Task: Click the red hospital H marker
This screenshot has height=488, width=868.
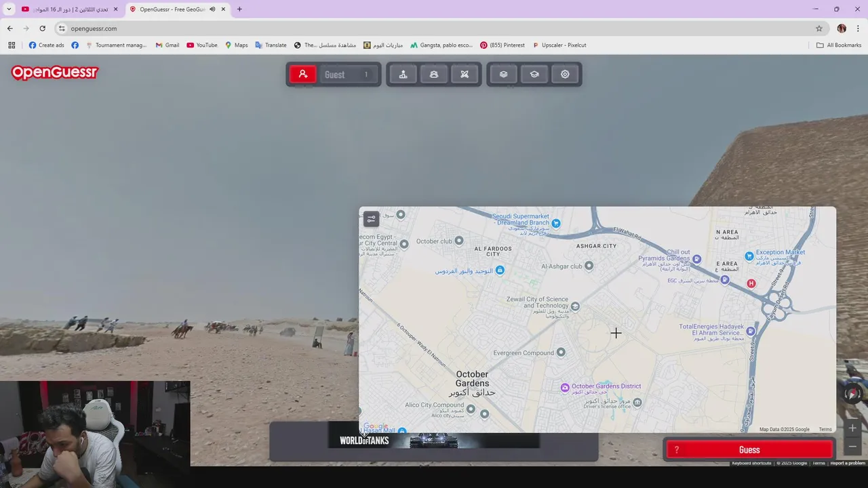Action: (751, 283)
